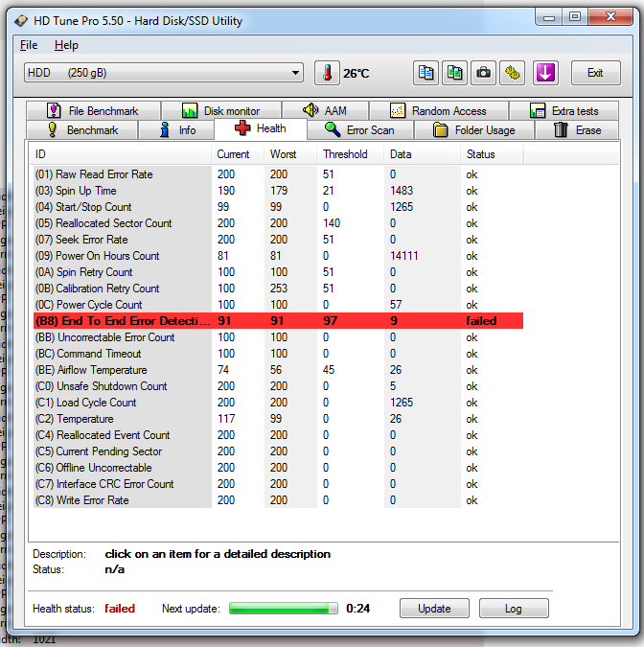This screenshot has width=644, height=647.
Task: Click the thermometer temperature icon
Action: (327, 73)
